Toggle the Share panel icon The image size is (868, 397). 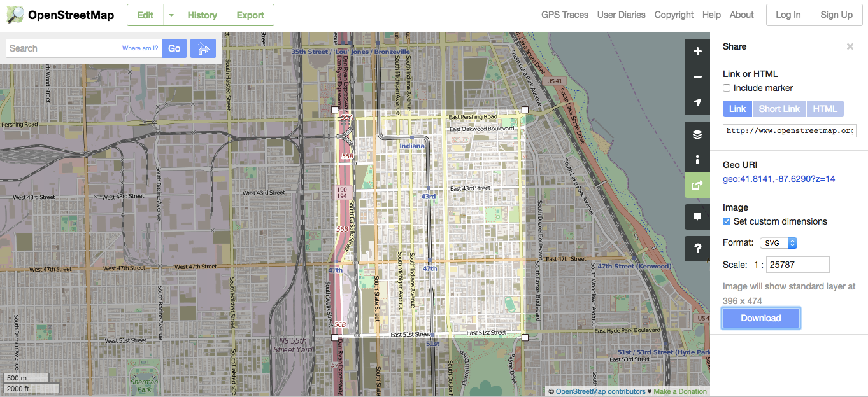click(697, 185)
